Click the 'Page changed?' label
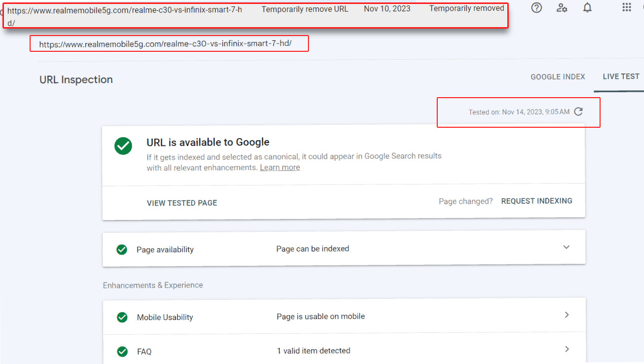 [466, 201]
